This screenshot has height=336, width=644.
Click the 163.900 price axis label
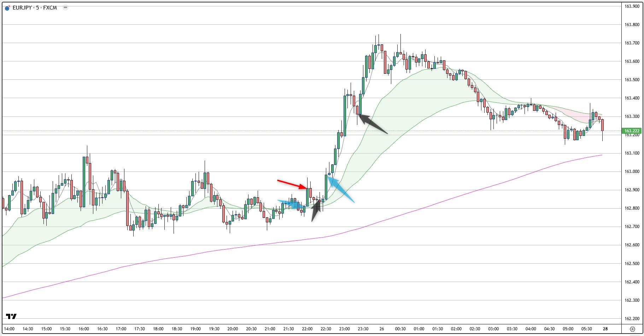(x=632, y=6)
